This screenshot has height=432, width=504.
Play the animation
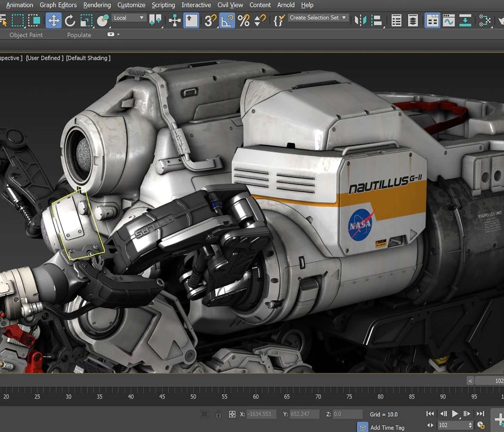[x=455, y=414]
